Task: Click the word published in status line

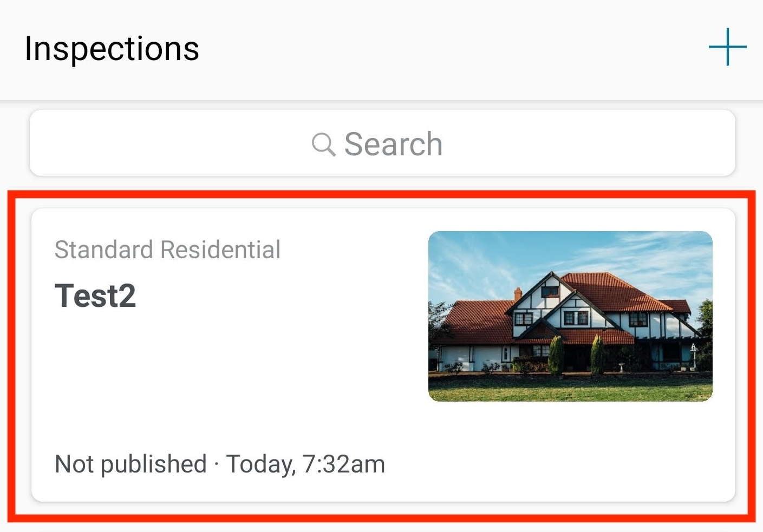Action: coord(154,464)
